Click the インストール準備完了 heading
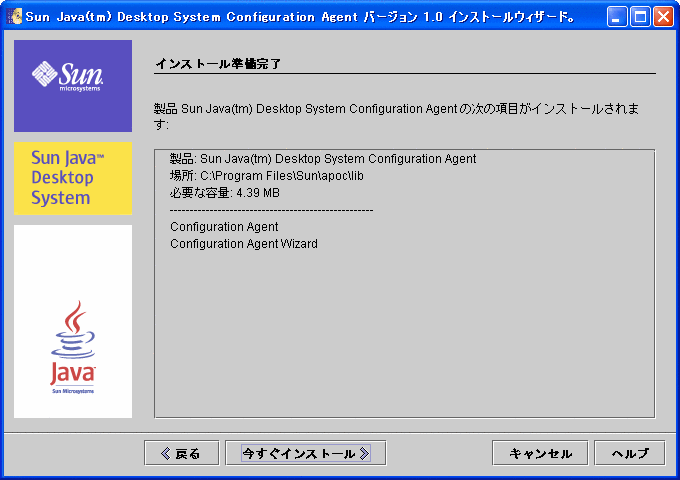This screenshot has width=680, height=480. tap(219, 64)
